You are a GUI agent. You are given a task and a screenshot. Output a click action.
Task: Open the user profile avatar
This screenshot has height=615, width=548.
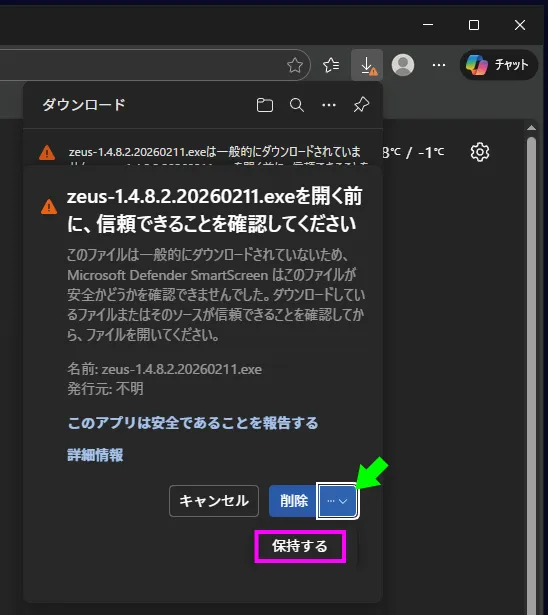pos(403,65)
